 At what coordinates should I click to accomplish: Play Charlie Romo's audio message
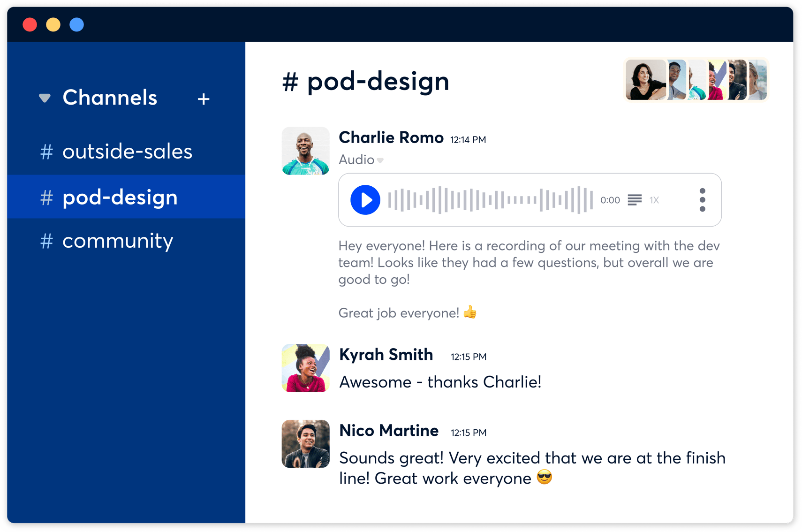[x=365, y=200]
